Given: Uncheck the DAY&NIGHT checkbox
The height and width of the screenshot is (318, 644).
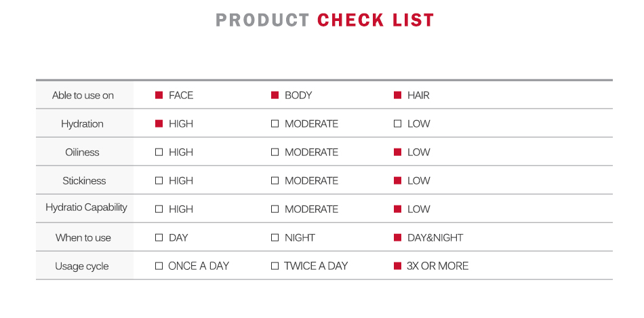Looking at the screenshot, I should tap(398, 238).
